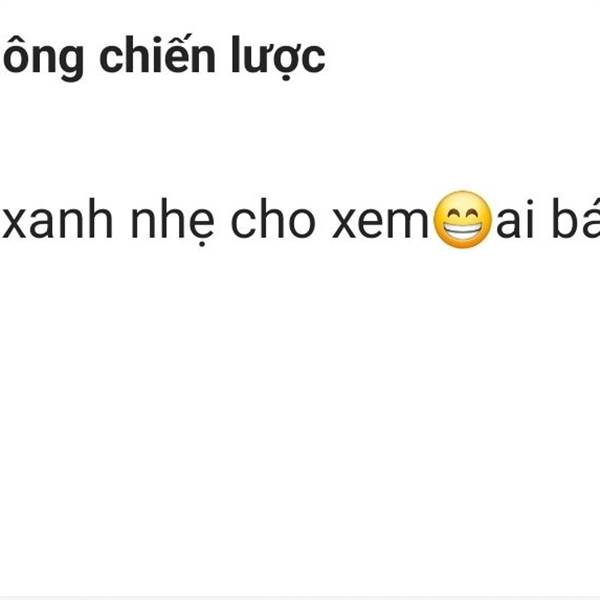Click the letter "g" in "ông"

[x=72, y=63]
